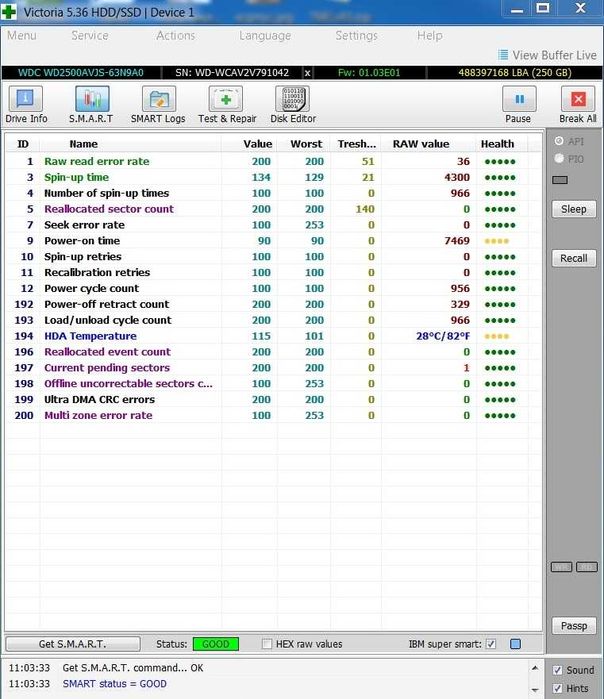Click the View Buffer Live link

(x=554, y=55)
